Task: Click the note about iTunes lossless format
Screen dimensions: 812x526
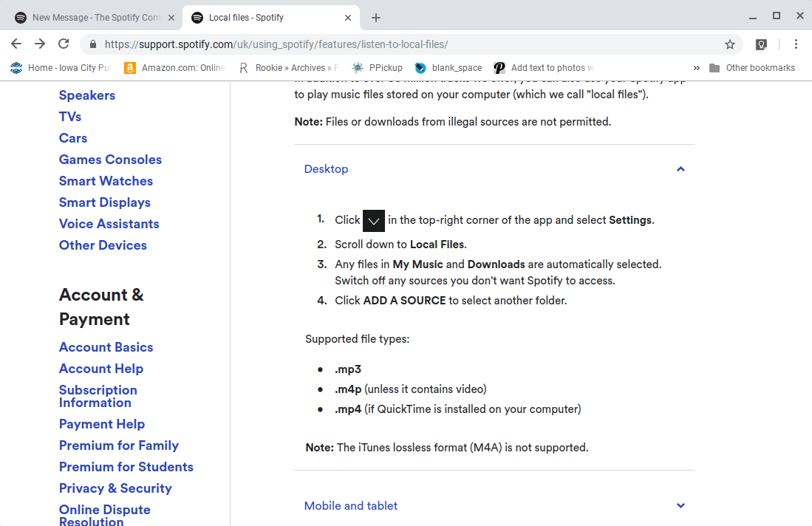Action: [447, 447]
